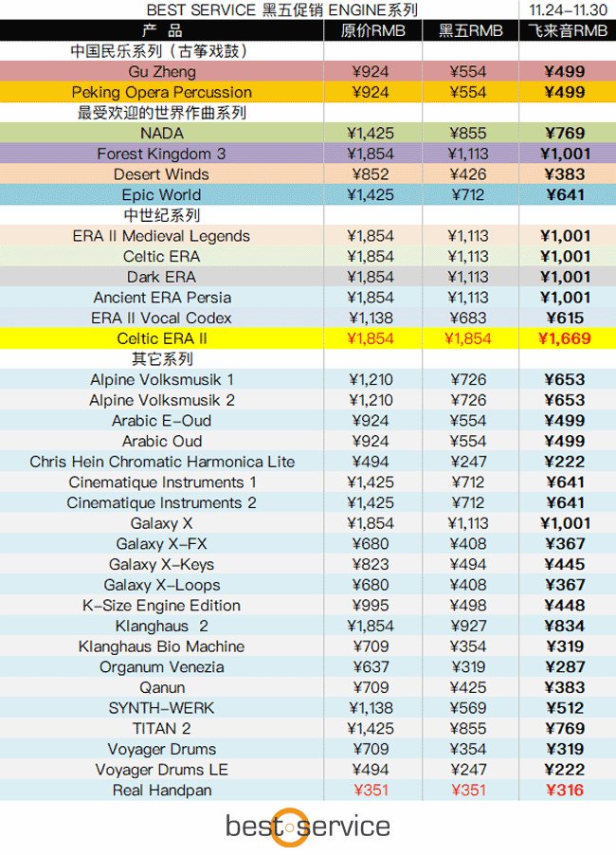
Task: Select the K-Size Engine Edition product name
Action: point(162,606)
